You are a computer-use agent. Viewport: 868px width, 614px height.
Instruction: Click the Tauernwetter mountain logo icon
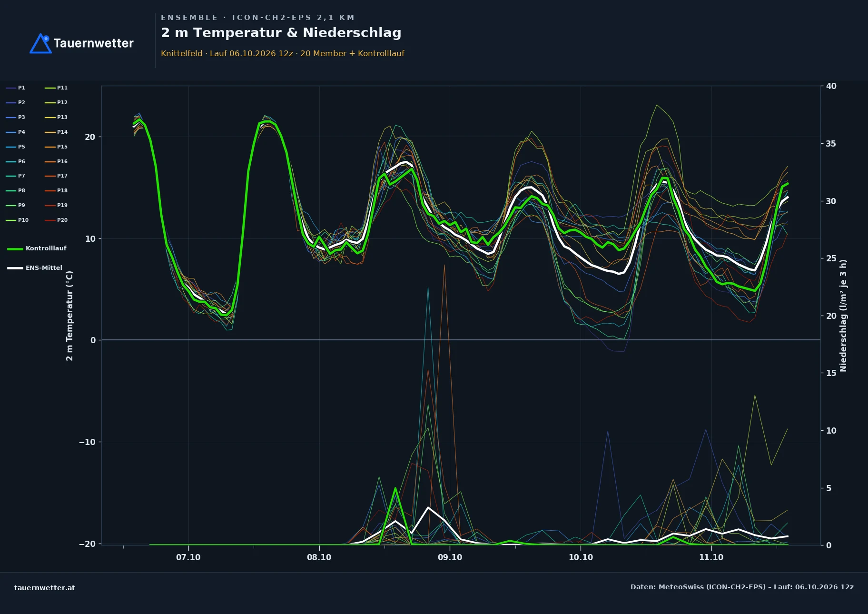[x=40, y=43]
